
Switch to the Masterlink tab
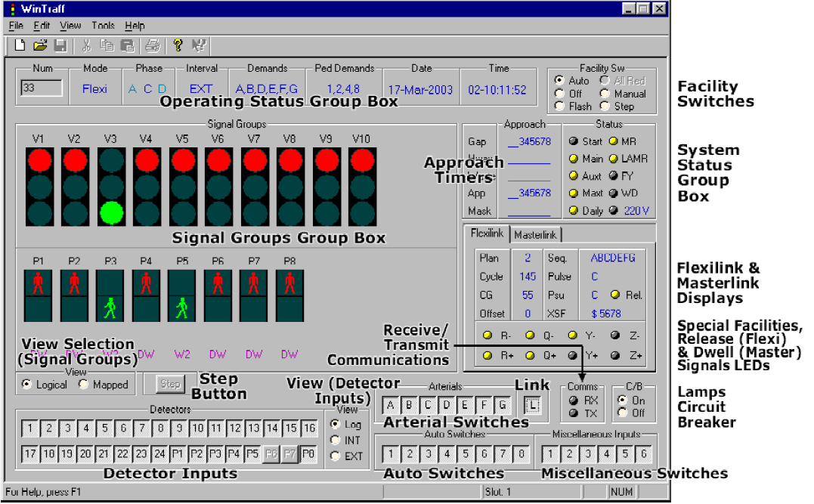[535, 235]
